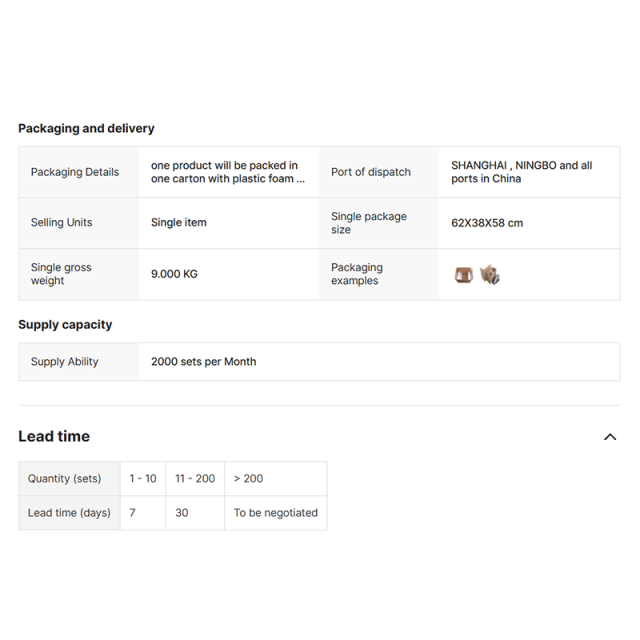The width and height of the screenshot is (640, 640).
Task: Click the Supply capacity heading
Action: (65, 324)
